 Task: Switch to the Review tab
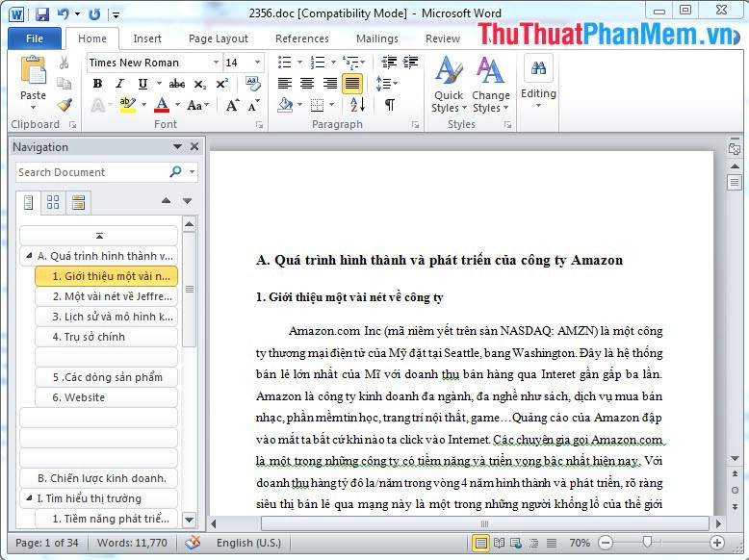[x=443, y=38]
